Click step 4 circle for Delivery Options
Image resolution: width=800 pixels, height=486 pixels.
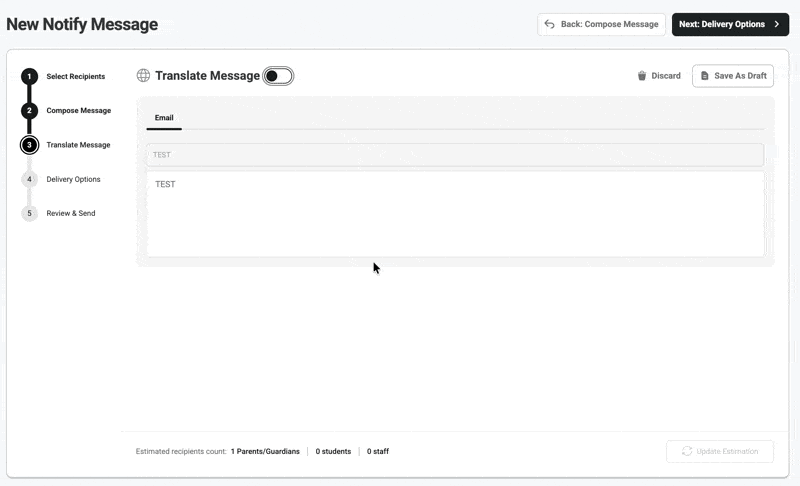[29, 179]
